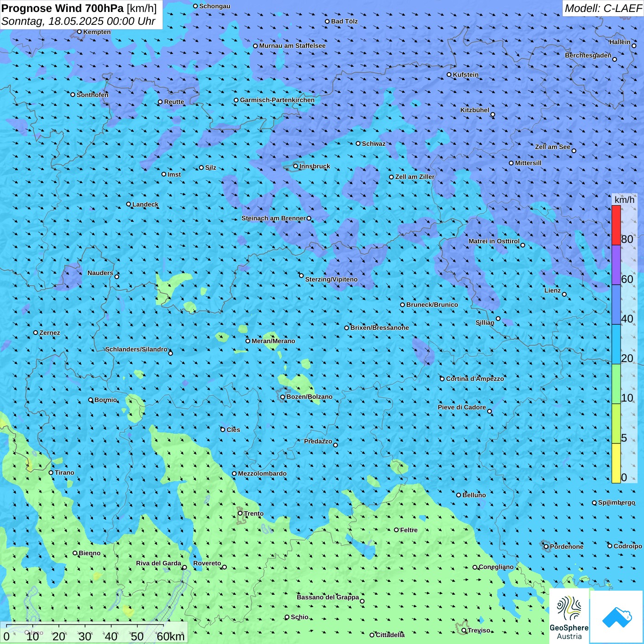The width and height of the screenshot is (644, 644).
Task: Click the Tirano city marker
Action: point(51,472)
